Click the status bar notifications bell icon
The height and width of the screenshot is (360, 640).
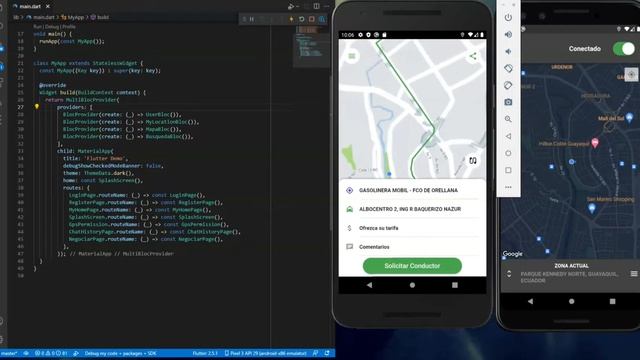[327, 353]
